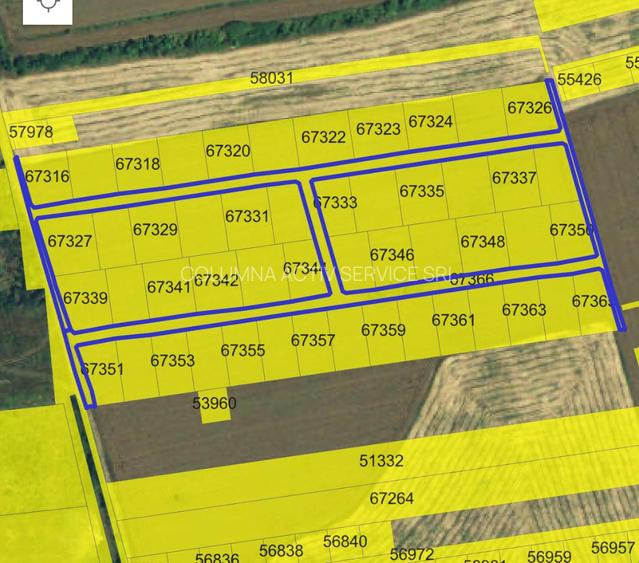This screenshot has width=639, height=563.
Task: Select parcel 67359
Action: [383, 330]
